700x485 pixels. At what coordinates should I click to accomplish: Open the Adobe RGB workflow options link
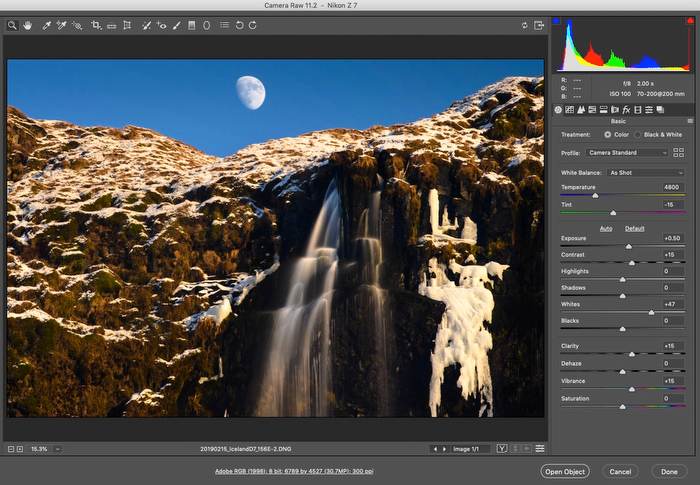click(294, 471)
